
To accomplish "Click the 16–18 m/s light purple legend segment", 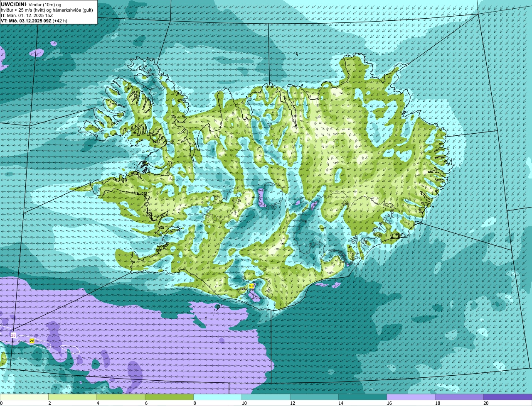I will tap(411, 397).
